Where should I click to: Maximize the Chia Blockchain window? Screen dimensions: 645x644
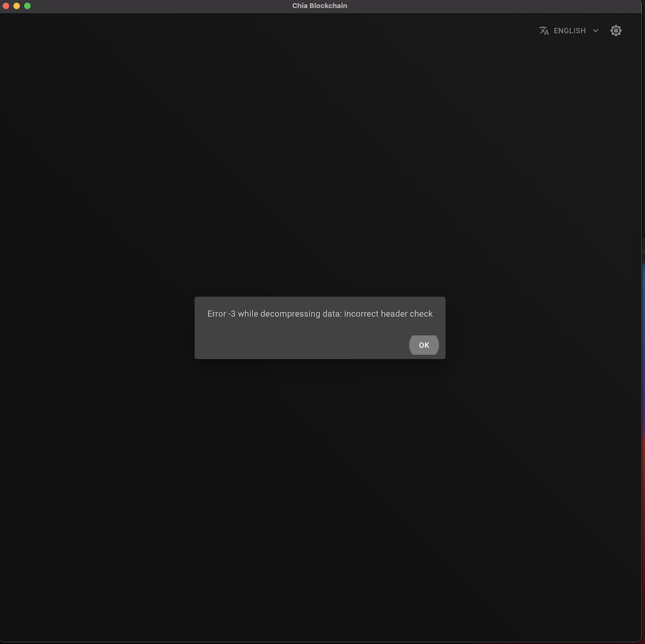tap(27, 6)
